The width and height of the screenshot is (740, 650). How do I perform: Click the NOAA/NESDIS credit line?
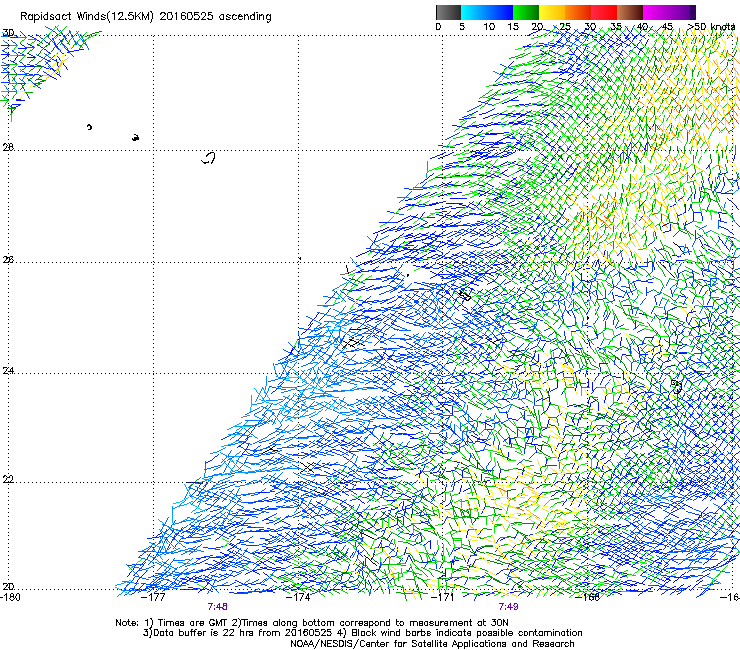coord(432,644)
